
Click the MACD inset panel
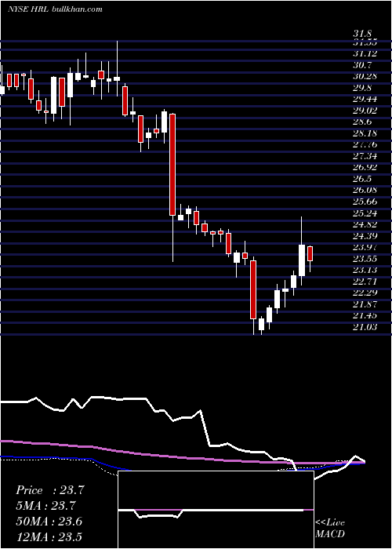click(x=216, y=510)
